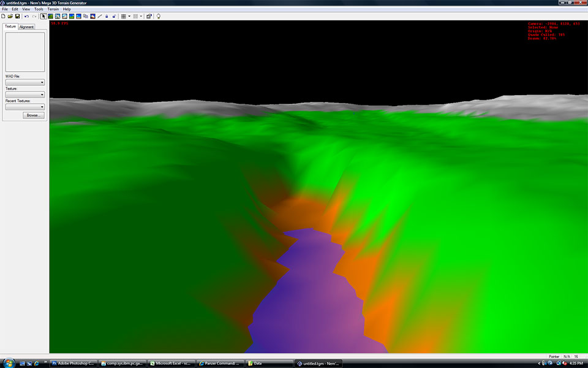The image size is (588, 368).
Task: Pick the second blue sky landscape icon
Action: 79,16
